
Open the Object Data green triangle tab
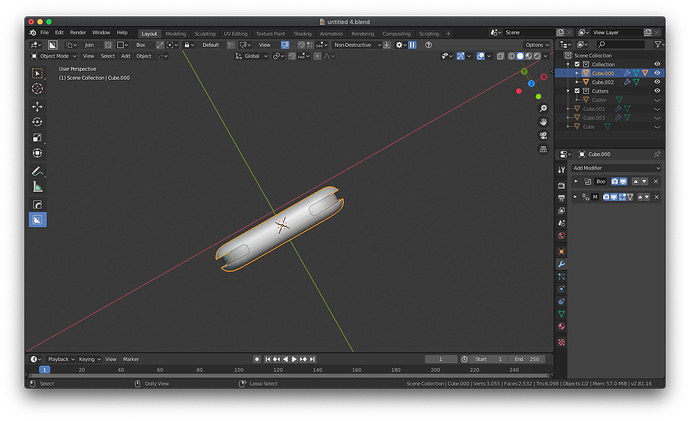562,314
